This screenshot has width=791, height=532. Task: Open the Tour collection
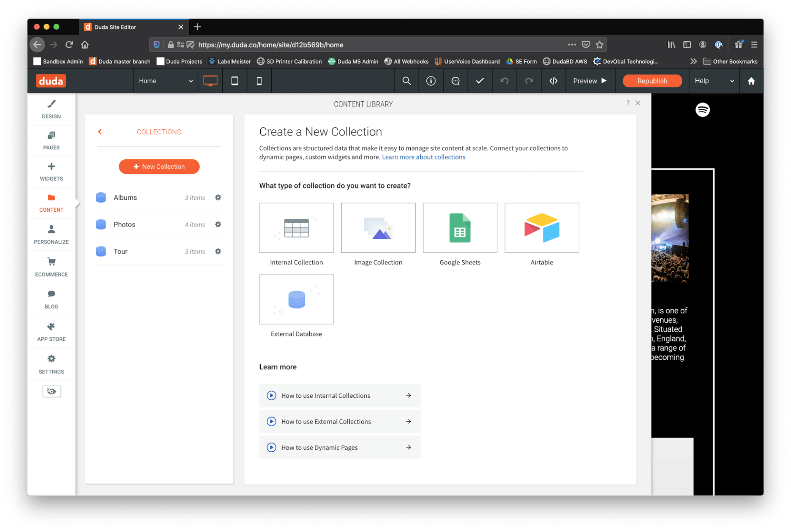159,251
